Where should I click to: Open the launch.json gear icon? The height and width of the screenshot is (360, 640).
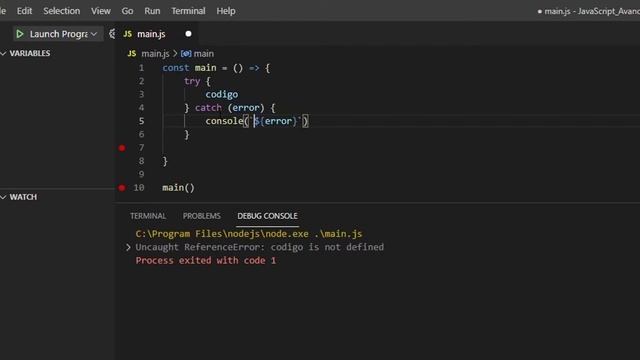(x=111, y=34)
